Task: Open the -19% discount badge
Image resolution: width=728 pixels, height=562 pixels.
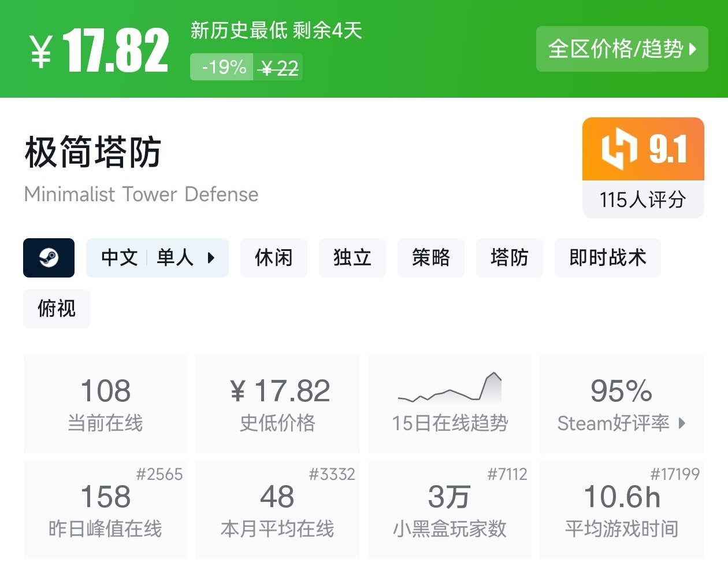Action: click(x=222, y=66)
